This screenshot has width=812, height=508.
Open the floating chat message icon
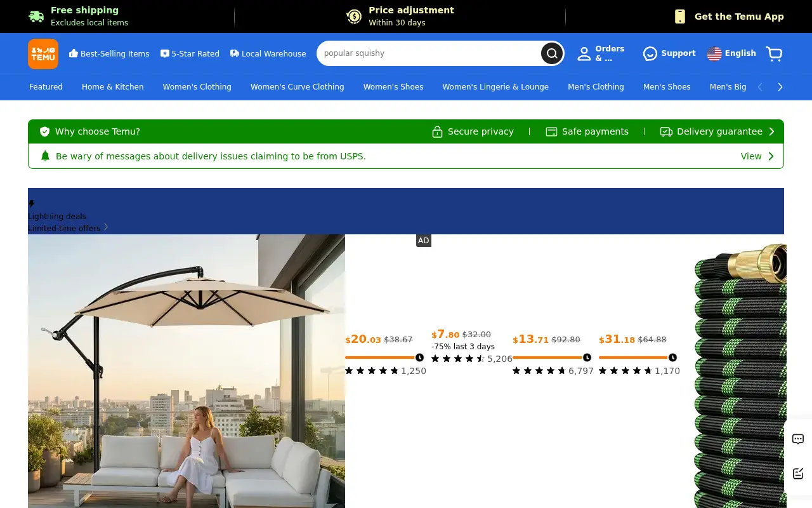coord(798,439)
